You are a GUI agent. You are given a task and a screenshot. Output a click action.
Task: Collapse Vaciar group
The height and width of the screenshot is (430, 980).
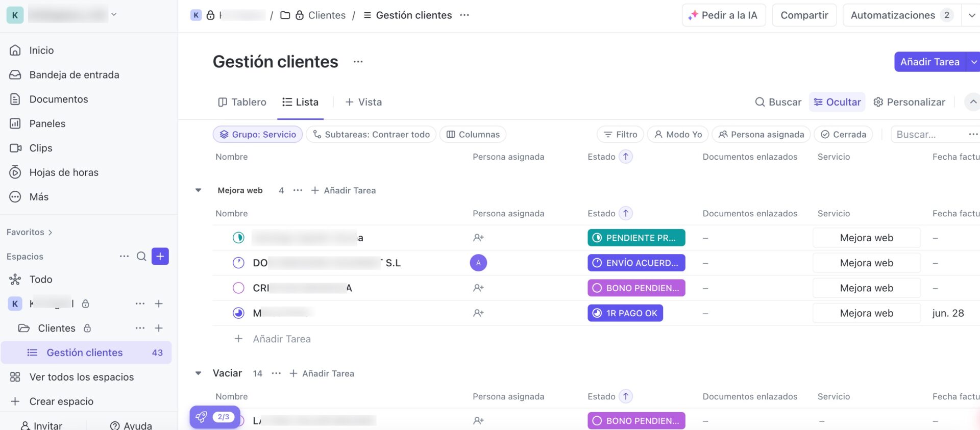point(198,373)
